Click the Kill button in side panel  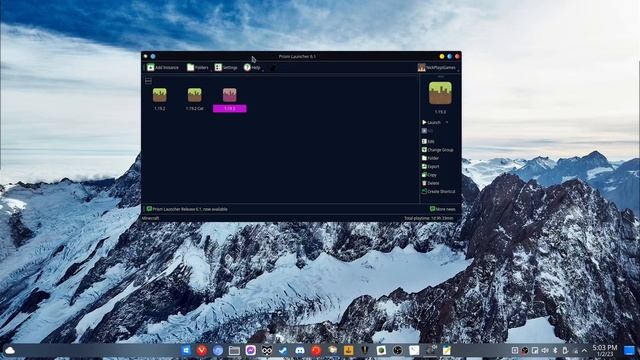tap(427, 131)
